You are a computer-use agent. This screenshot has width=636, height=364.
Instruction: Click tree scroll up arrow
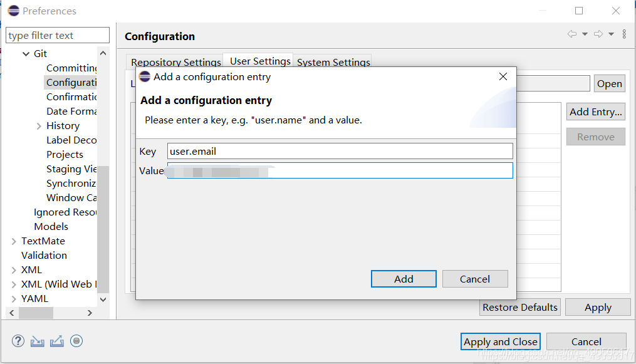(103, 53)
